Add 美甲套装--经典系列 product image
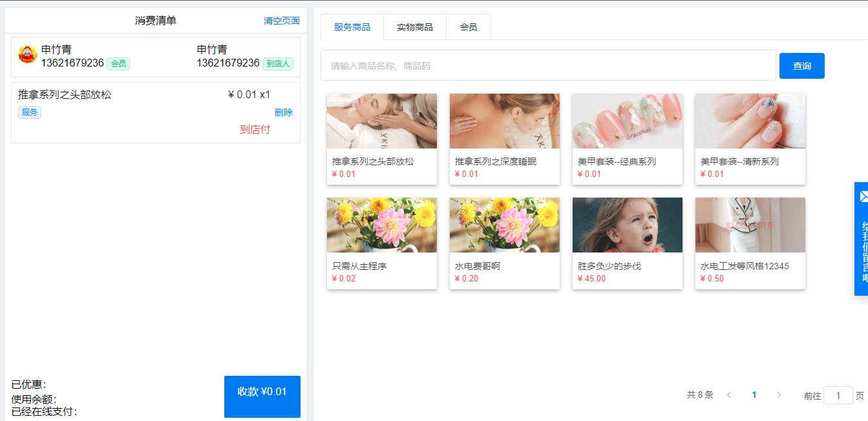This screenshot has width=868, height=421. click(628, 121)
